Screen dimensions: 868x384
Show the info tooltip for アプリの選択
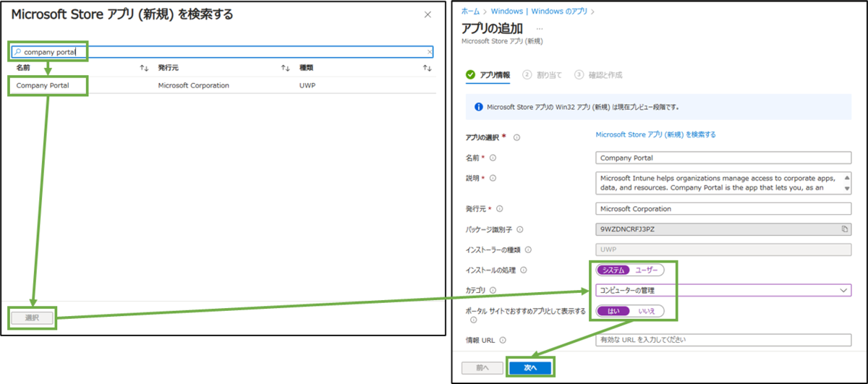(x=517, y=137)
